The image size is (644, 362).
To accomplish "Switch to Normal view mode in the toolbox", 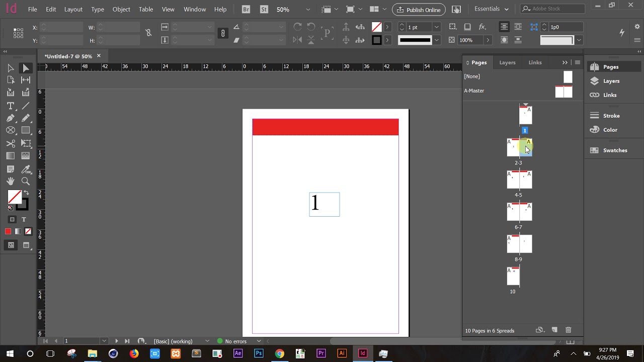I will pos(11,245).
